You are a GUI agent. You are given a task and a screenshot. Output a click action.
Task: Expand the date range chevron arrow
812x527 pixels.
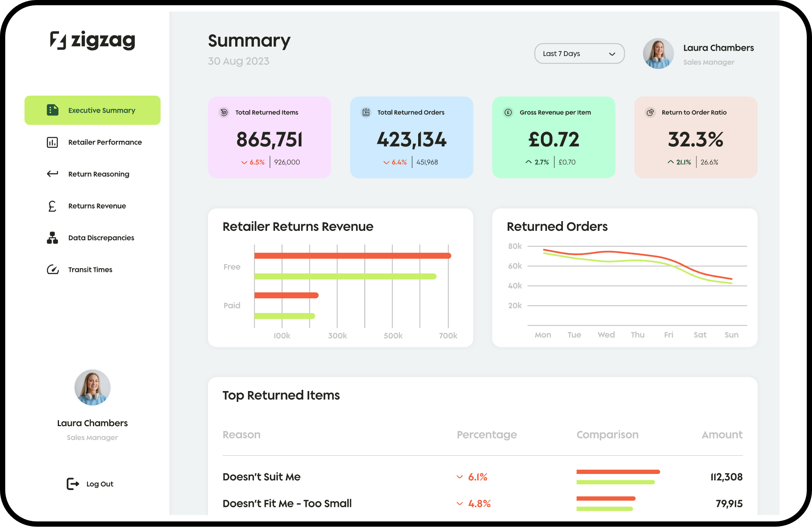(x=612, y=54)
